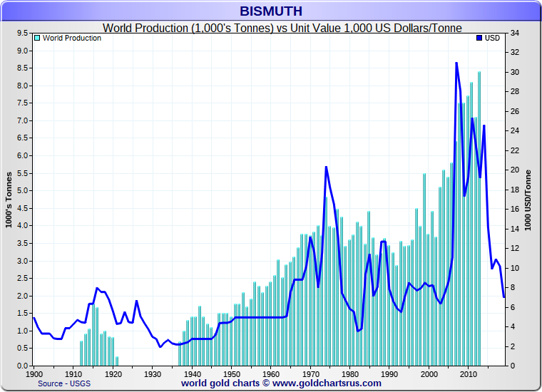Open the www.goldchartsrus.com link
The height and width of the screenshot is (392, 542).
[327, 383]
